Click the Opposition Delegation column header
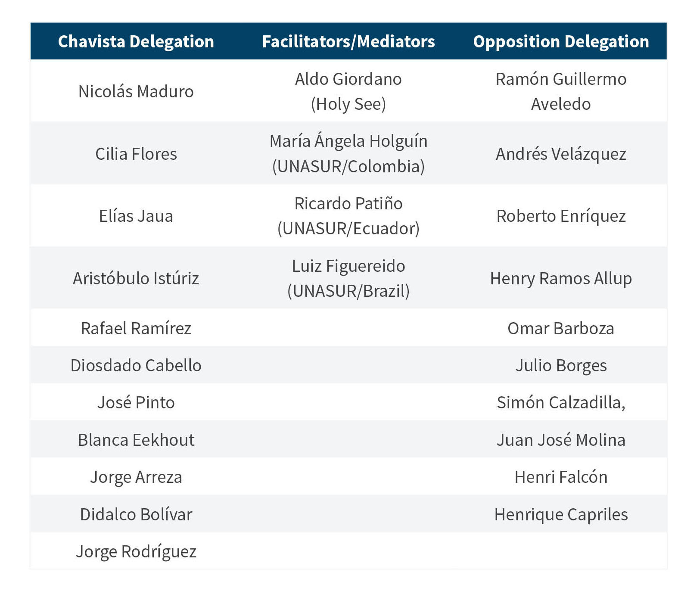 561,41
